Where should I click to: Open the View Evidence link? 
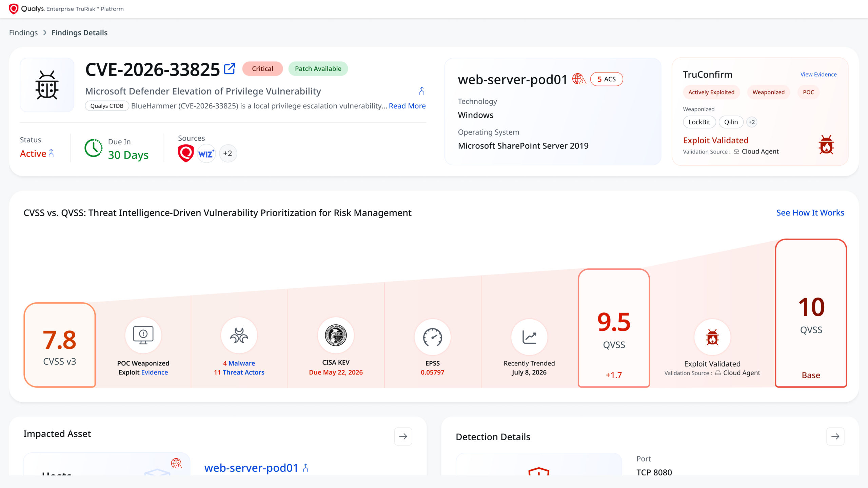click(818, 75)
